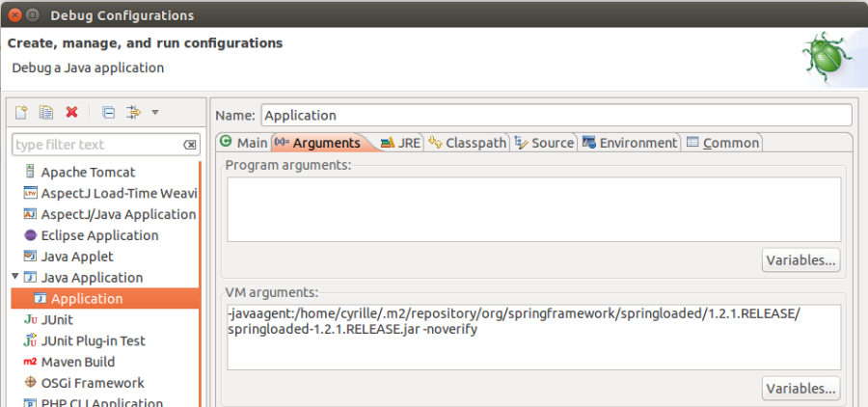Select AspectJ/Java Application entry
The width and height of the screenshot is (868, 407).
click(x=119, y=214)
